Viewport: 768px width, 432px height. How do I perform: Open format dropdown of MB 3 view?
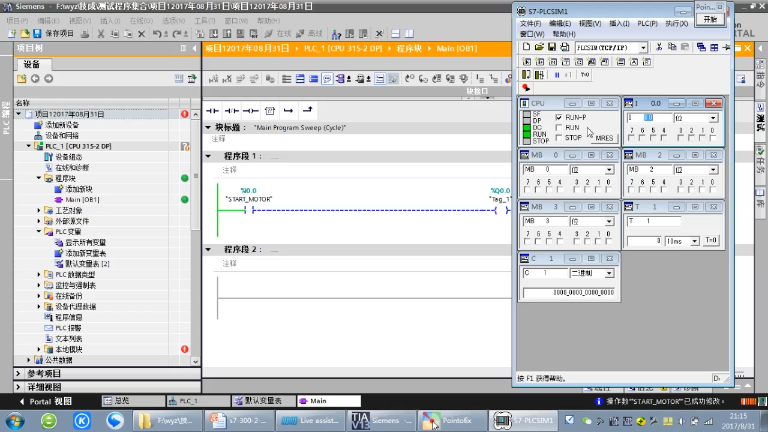[609, 221]
